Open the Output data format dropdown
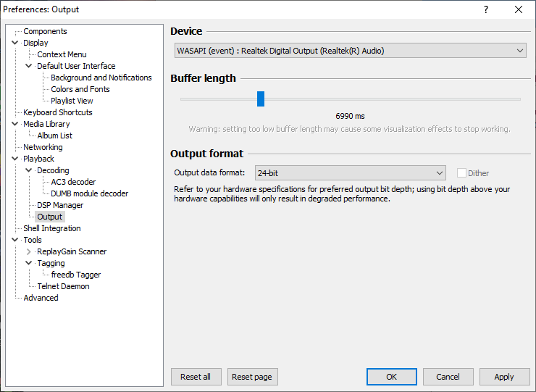The width and height of the screenshot is (536, 392). click(350, 173)
